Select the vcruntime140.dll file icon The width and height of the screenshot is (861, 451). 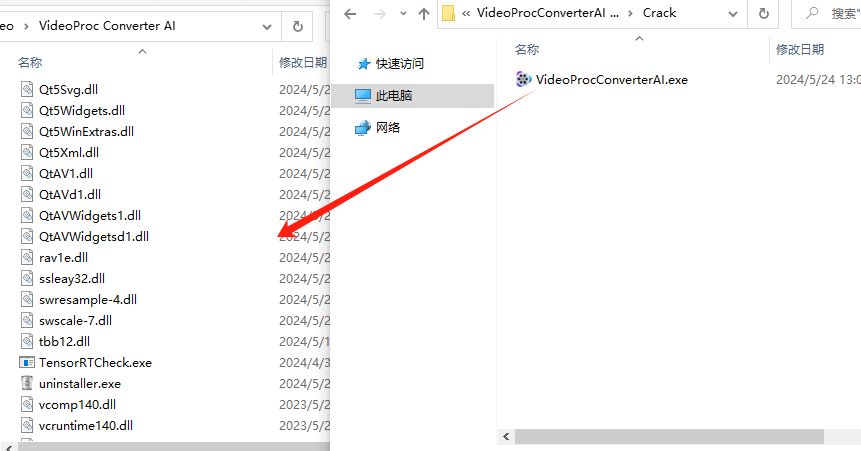coord(27,425)
